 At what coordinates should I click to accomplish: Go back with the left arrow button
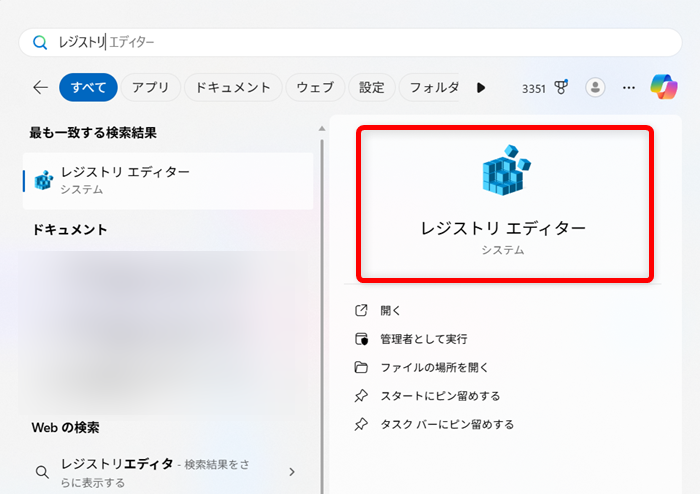pos(41,87)
